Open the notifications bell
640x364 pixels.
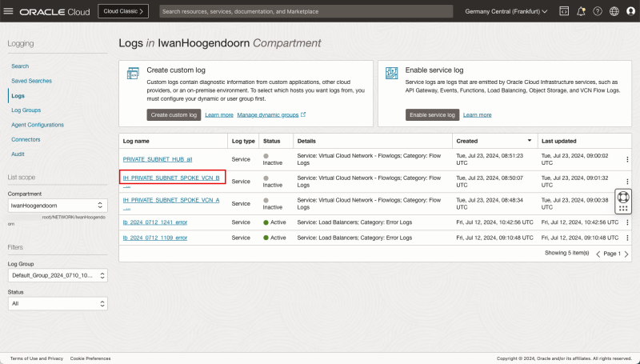tap(581, 12)
